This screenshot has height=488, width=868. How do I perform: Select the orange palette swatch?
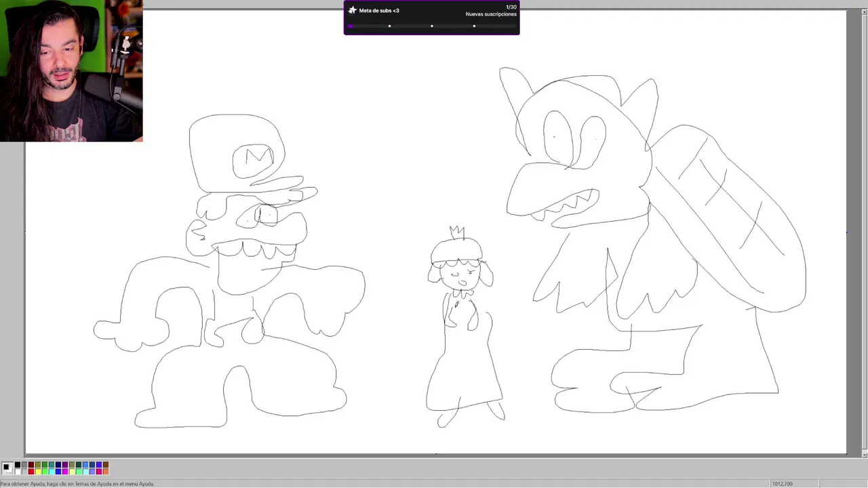point(106,472)
